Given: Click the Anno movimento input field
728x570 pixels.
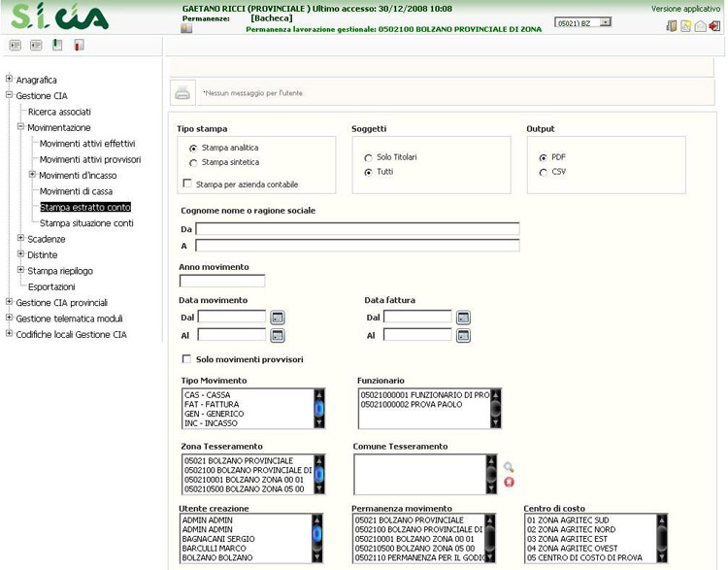Looking at the screenshot, I should (x=222, y=281).
